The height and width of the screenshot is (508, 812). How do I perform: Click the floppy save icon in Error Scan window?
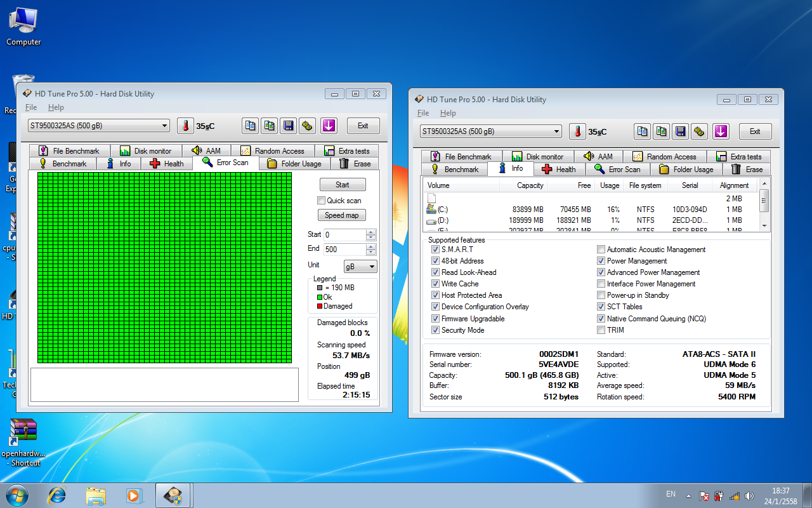pos(289,126)
